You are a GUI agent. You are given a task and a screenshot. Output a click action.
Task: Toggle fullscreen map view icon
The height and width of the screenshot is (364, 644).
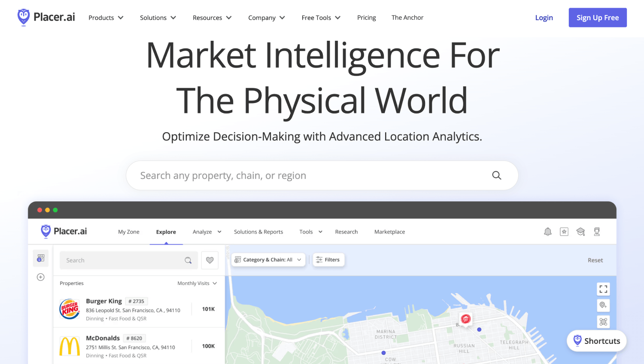pos(603,289)
